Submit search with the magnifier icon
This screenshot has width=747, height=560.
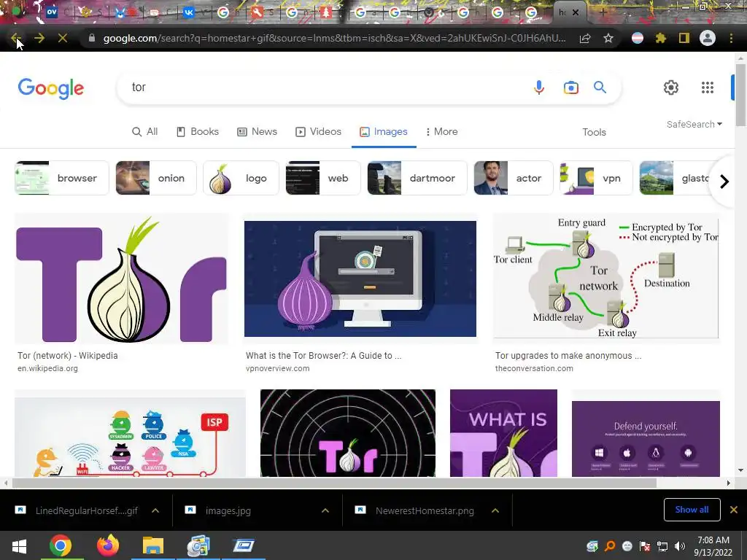[600, 87]
